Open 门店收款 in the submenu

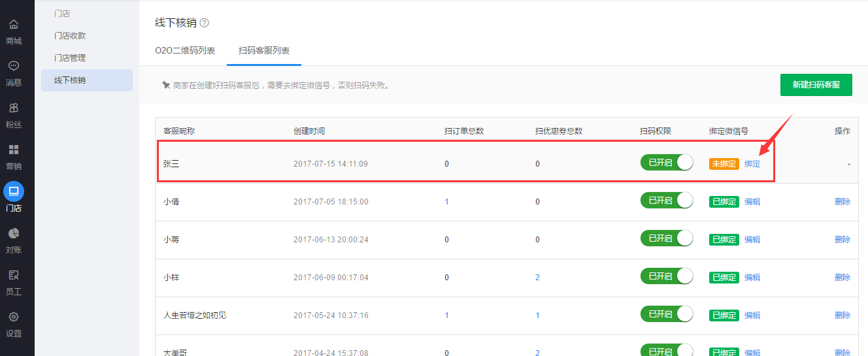tap(70, 36)
